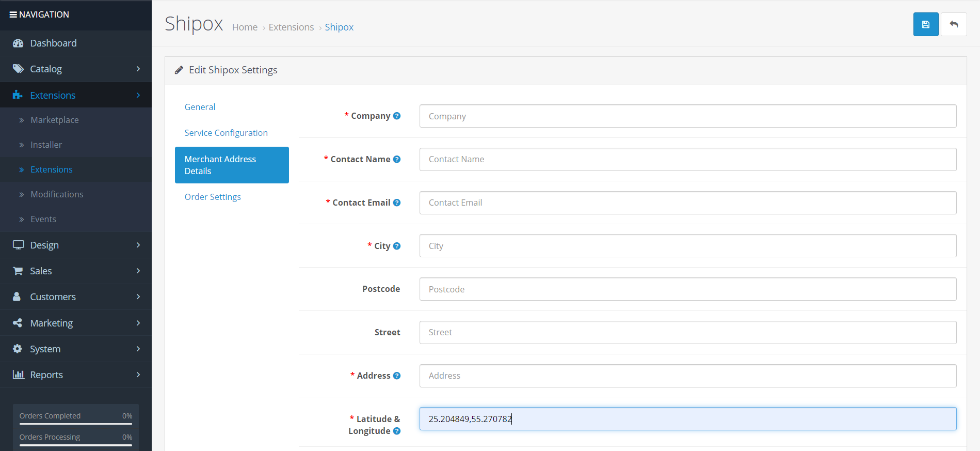Viewport: 980px width, 451px height.
Task: Click the Orders Completed progress bar
Action: click(x=76, y=424)
